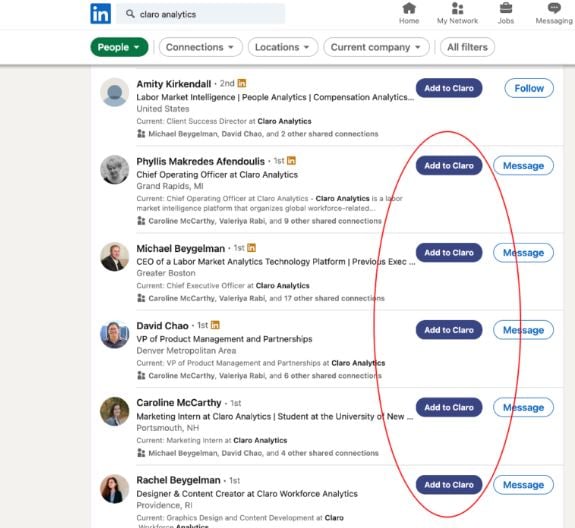Click the search magnifier icon
Image resolution: width=575 pixels, height=528 pixels.
coord(130,14)
